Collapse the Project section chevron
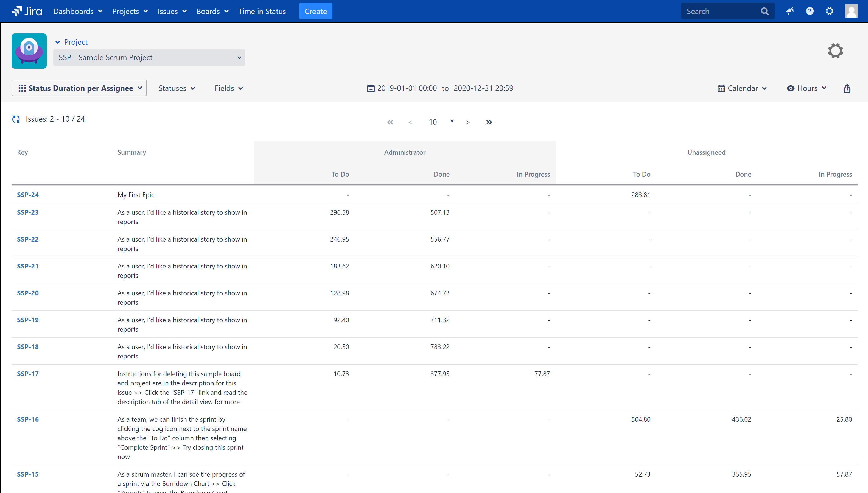This screenshot has height=493, width=868. click(x=58, y=42)
